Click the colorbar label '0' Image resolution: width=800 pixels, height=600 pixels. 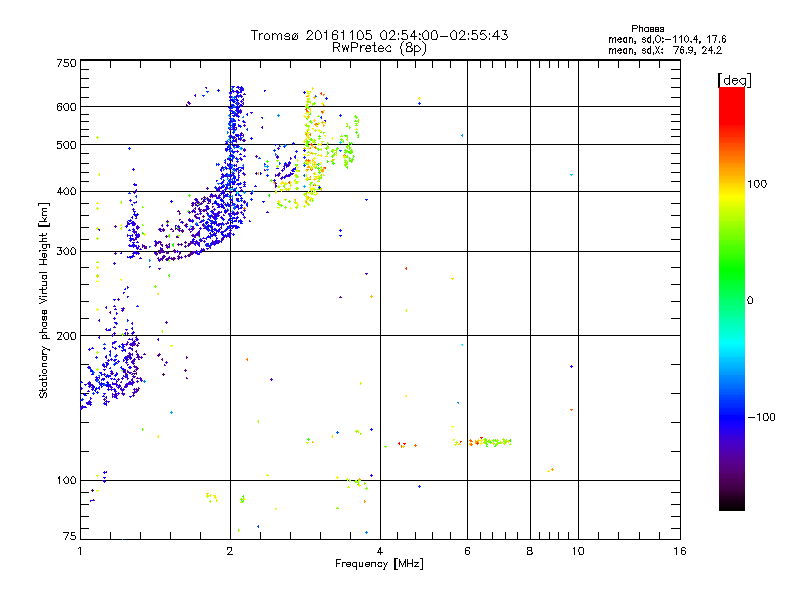tap(750, 301)
